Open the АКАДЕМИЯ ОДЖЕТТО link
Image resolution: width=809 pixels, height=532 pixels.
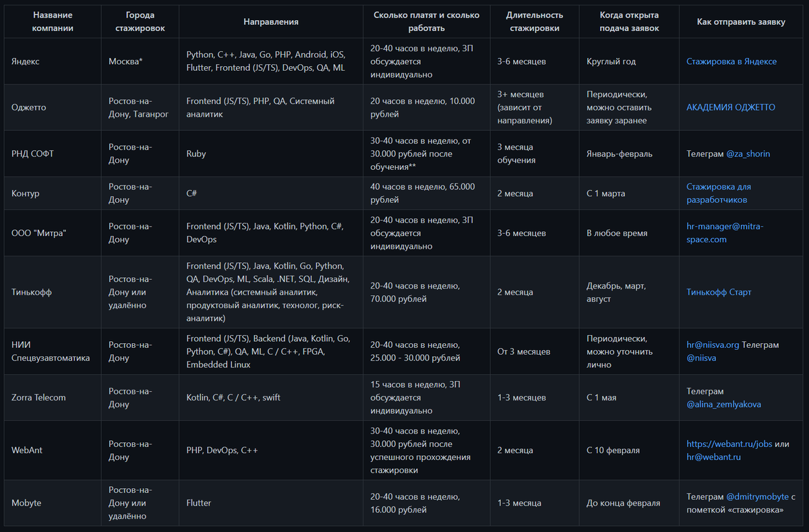731,107
